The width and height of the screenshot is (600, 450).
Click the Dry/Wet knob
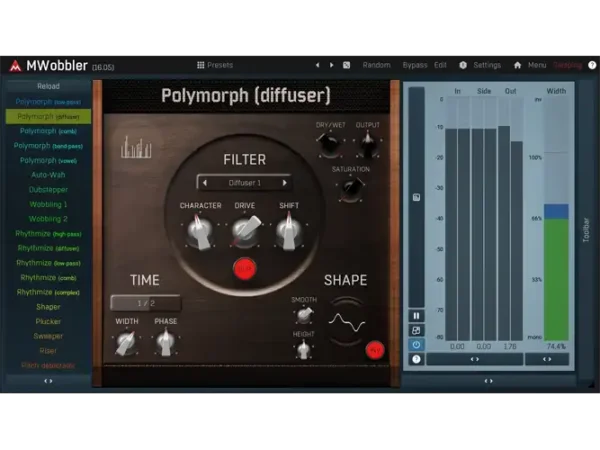pos(330,144)
